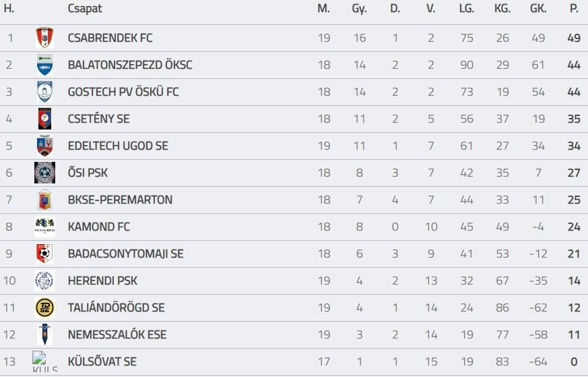Viewport: 588px width, 377px height.
Task: Click the Nemesszalók ESE crest icon
Action: (44, 335)
